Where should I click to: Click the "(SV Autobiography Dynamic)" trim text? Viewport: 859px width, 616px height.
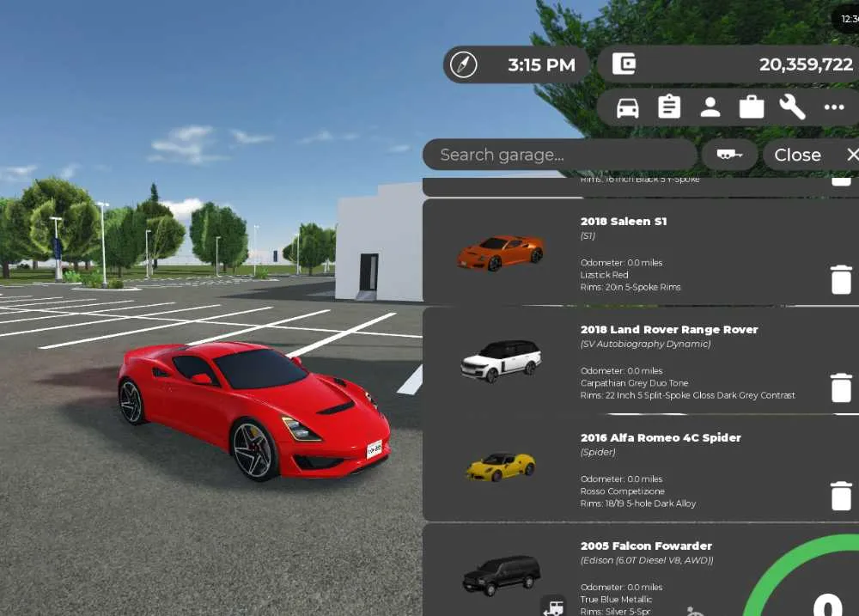[645, 344]
